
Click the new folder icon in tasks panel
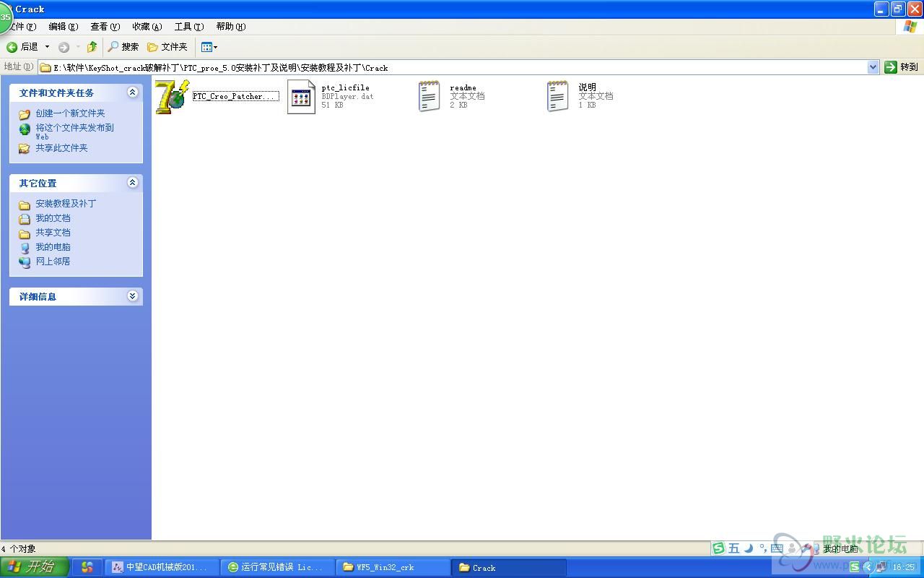[25, 114]
